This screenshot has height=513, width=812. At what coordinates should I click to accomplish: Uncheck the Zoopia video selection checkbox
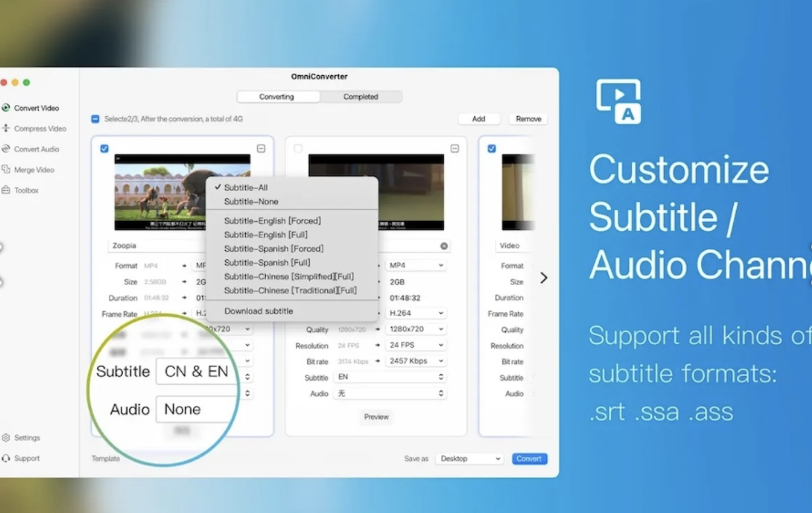tap(104, 148)
